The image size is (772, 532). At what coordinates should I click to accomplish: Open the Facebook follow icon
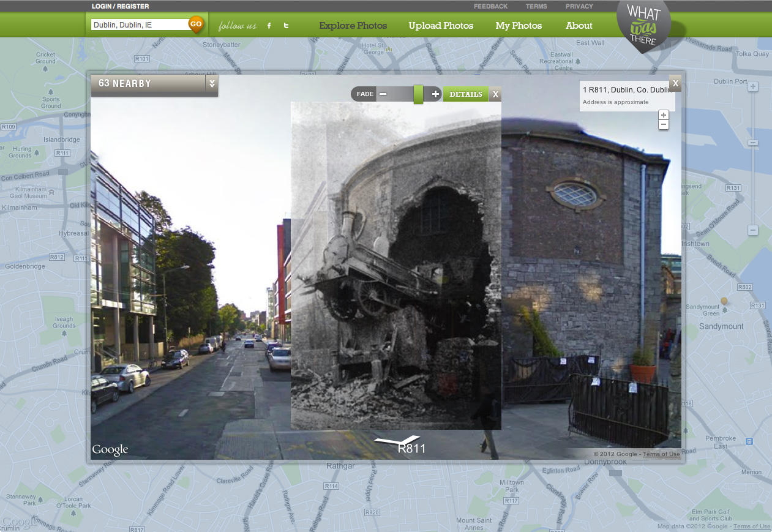coord(269,26)
